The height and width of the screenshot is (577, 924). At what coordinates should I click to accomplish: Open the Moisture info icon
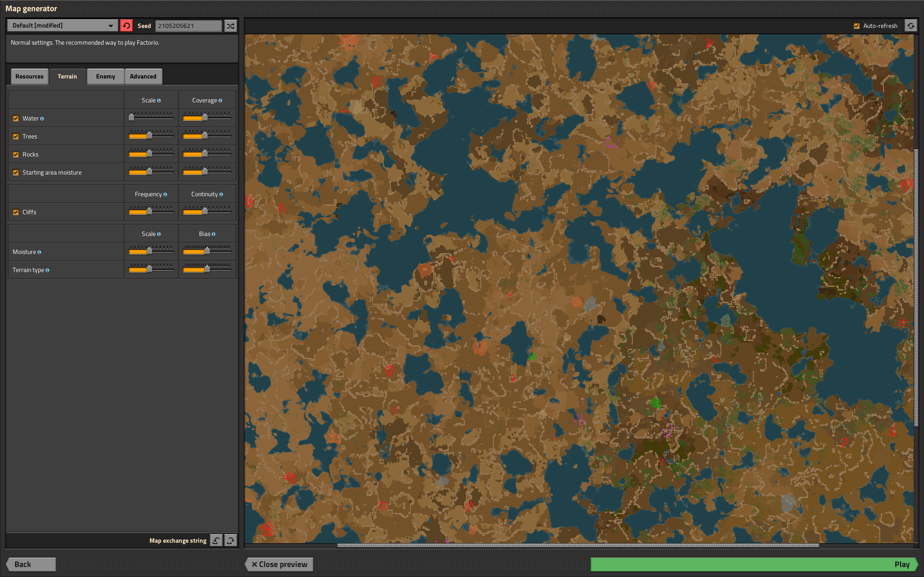pos(39,252)
